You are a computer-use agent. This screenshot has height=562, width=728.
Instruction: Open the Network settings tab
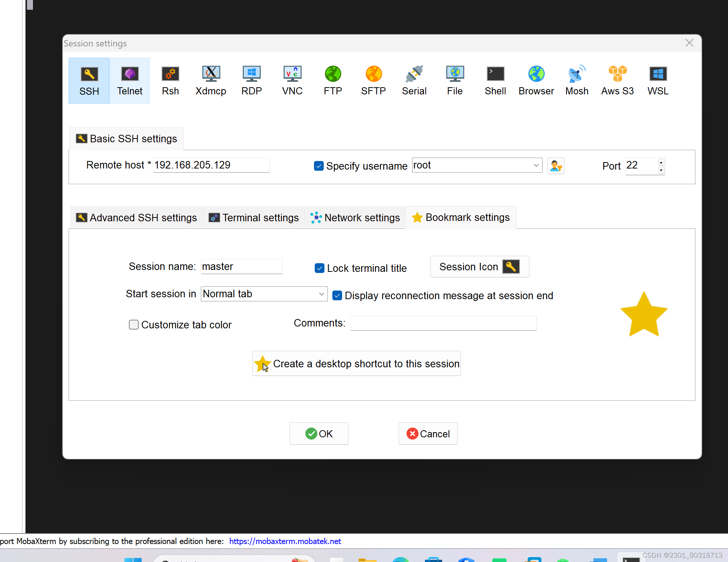coord(355,218)
